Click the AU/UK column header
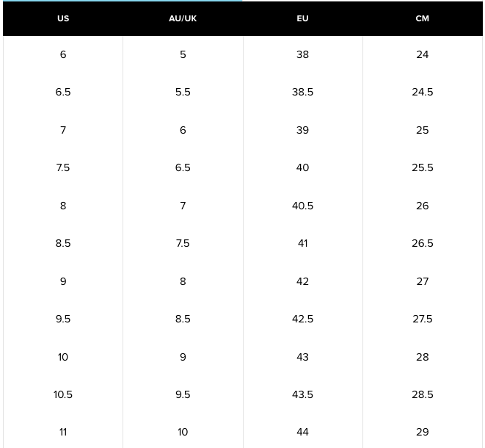Screen dimensions: 485x448 183,18
